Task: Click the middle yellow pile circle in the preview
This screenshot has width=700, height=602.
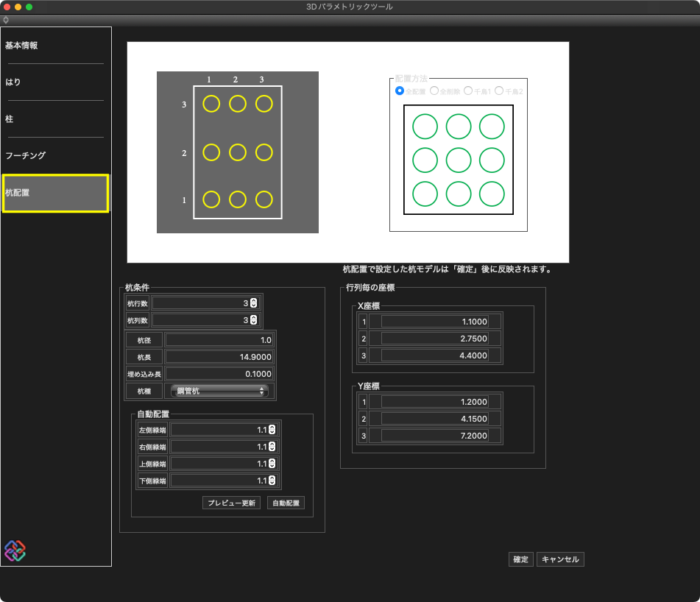Action: coord(238,152)
